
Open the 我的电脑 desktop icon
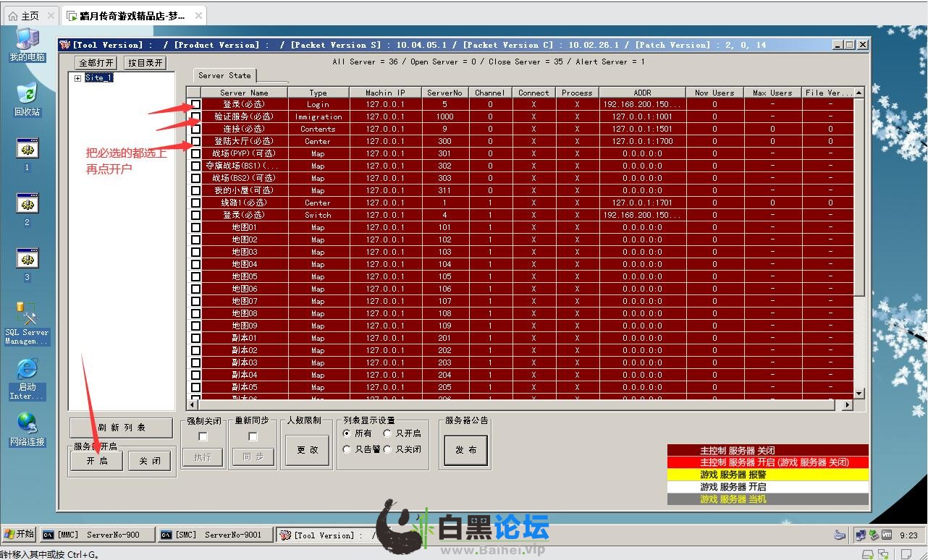[27, 45]
